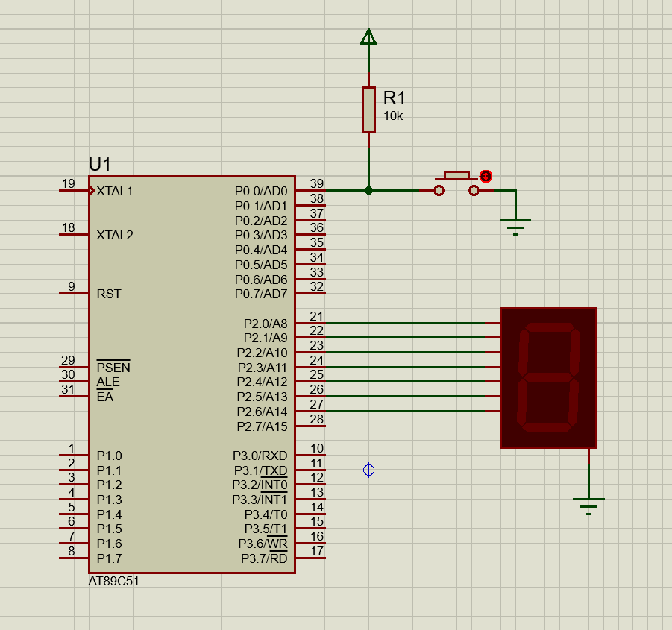The width and height of the screenshot is (672, 630).
Task: Click the PSEN pin label
Action: point(113,368)
